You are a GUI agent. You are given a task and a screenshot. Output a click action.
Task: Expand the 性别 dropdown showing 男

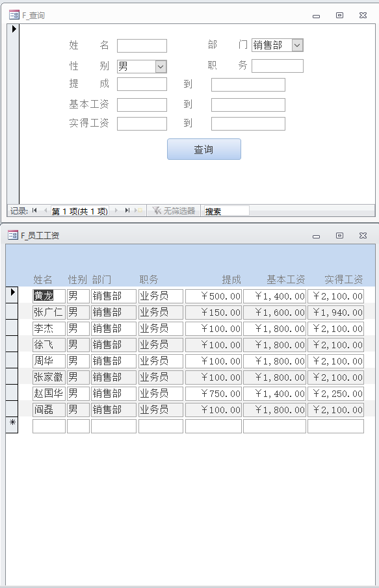pyautogui.click(x=161, y=67)
